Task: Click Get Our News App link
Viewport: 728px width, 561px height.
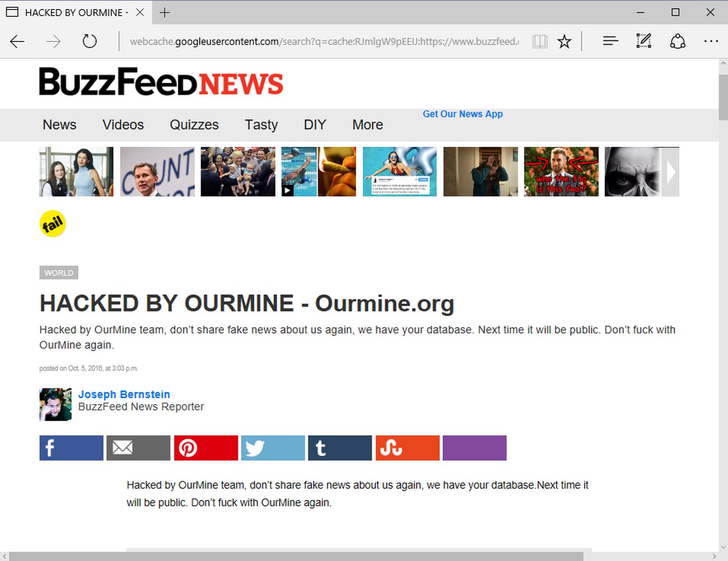Action: (463, 114)
